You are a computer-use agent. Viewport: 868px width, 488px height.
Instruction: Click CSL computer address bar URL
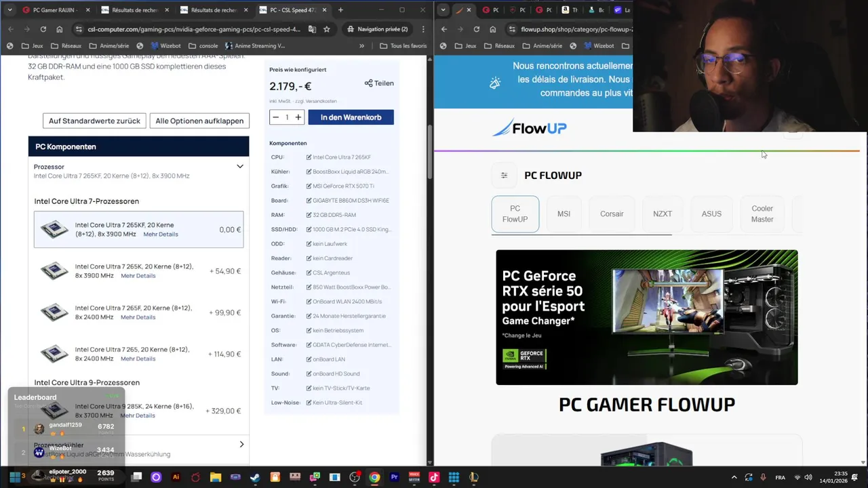[194, 29]
